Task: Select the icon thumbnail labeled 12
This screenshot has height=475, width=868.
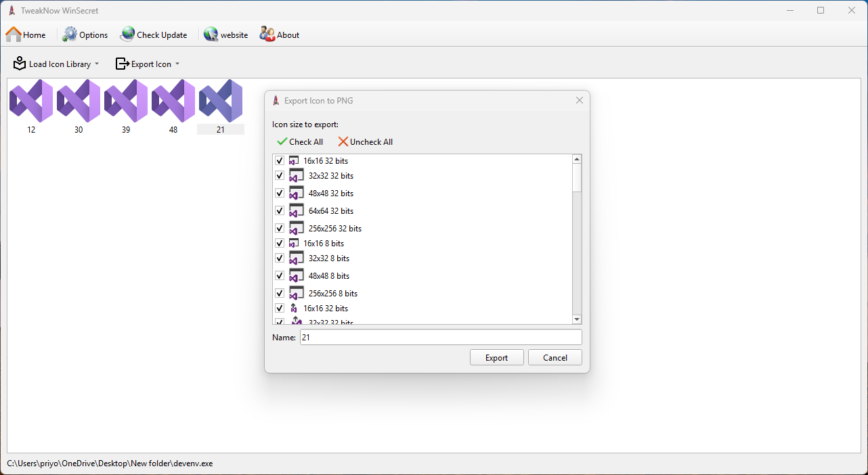Action: [31, 101]
